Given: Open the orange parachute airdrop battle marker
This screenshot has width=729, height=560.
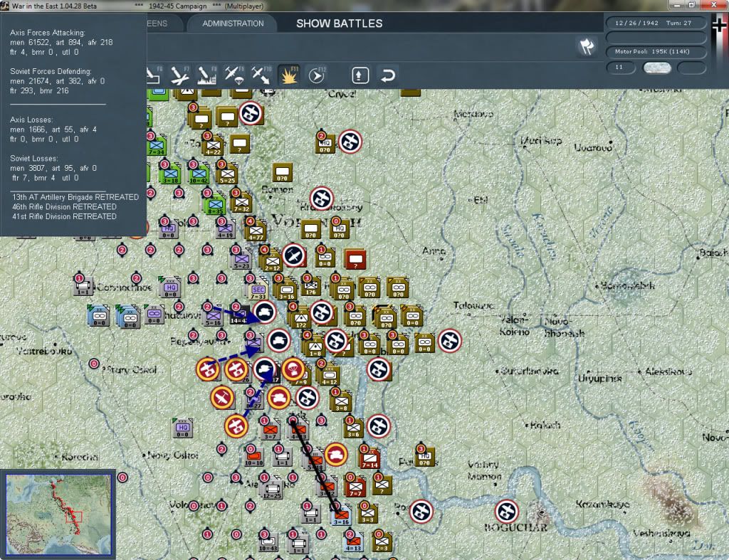Looking at the screenshot, I should coord(293,369).
